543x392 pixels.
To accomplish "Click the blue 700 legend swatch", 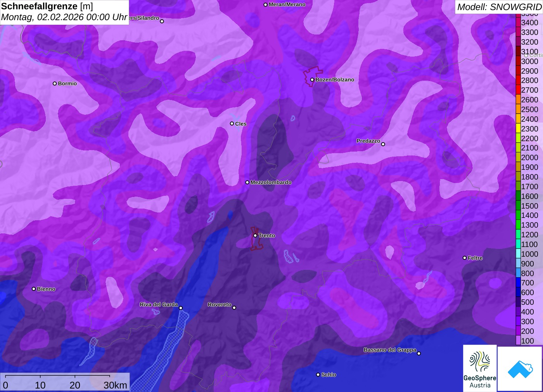I will pos(518,283).
